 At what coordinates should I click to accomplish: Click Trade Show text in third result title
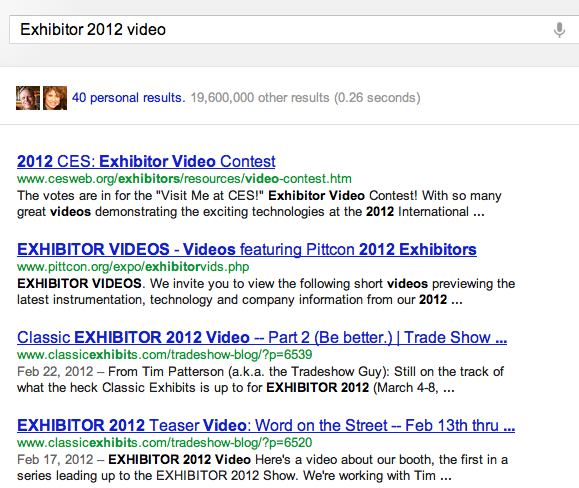(447, 337)
